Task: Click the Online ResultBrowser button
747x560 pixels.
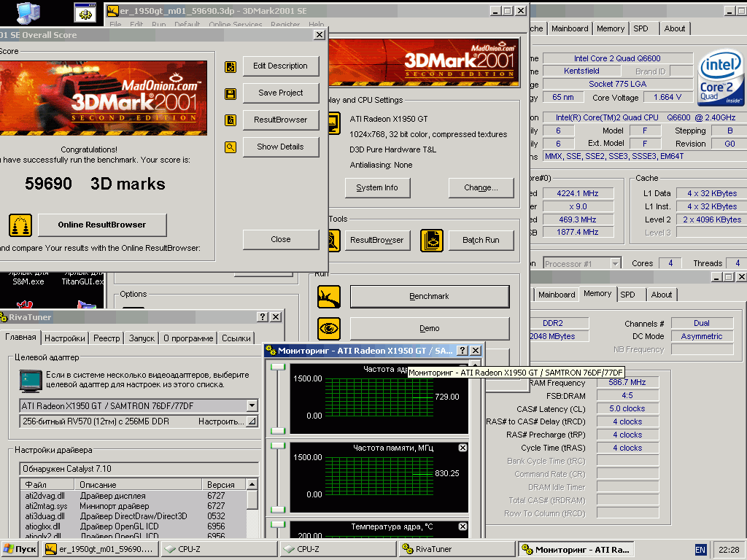Action: 102,225
